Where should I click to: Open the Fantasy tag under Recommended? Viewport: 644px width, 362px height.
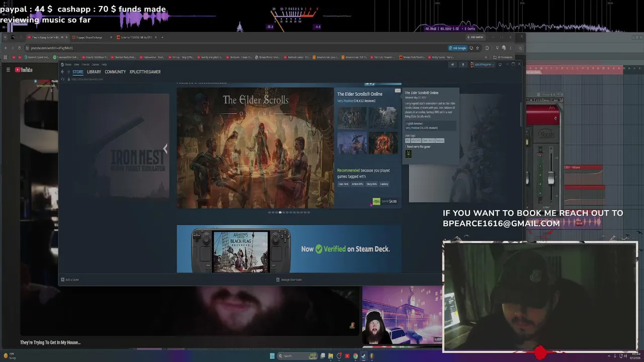coord(384,184)
